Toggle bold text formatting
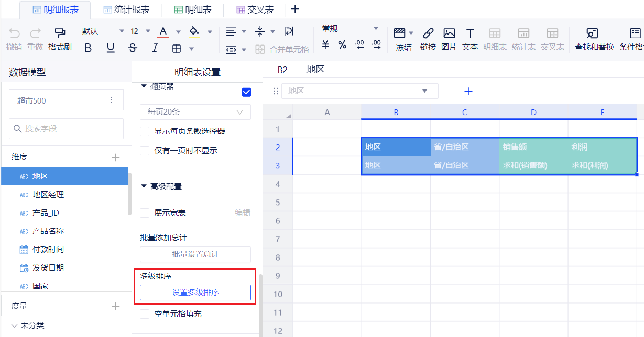Viewport: 644px width, 337px height. point(88,48)
